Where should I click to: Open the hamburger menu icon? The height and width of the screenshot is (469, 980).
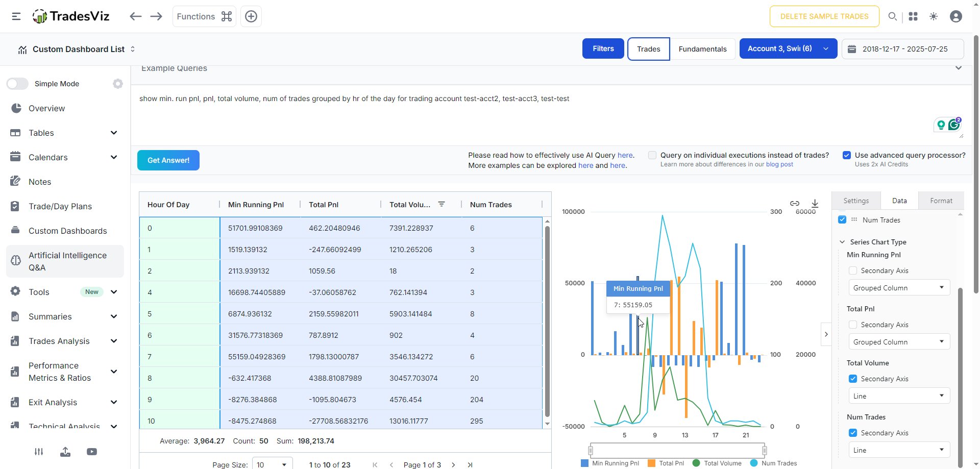16,16
